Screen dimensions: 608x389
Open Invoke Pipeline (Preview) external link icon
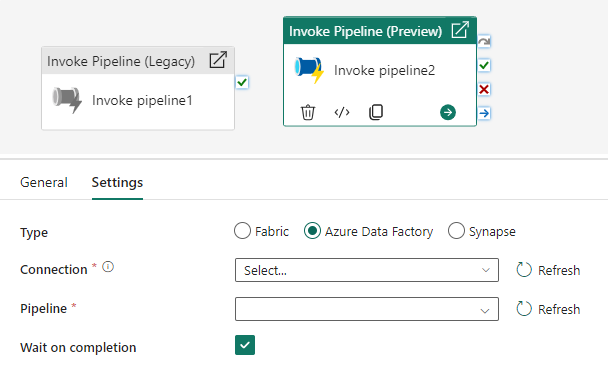(460, 30)
